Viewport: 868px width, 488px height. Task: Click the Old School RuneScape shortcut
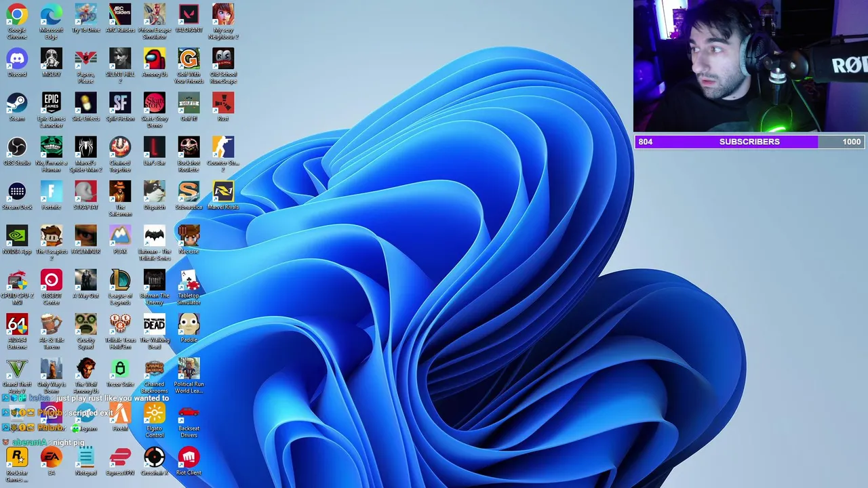click(223, 58)
